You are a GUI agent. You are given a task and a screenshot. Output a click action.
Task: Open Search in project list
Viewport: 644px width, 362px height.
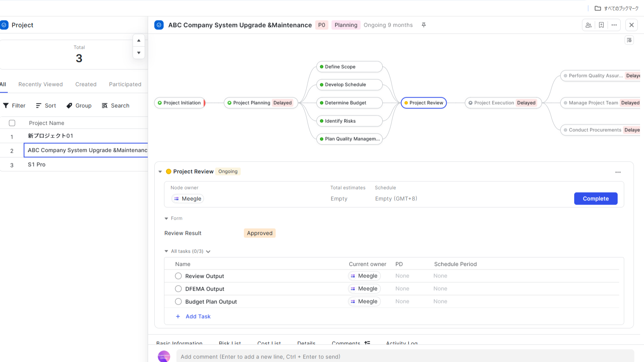pos(116,105)
